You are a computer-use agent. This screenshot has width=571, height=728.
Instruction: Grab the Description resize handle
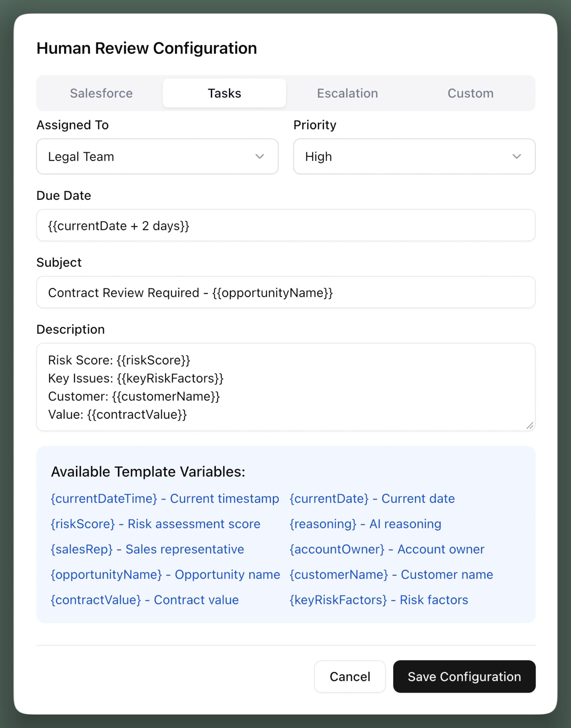pos(530,426)
